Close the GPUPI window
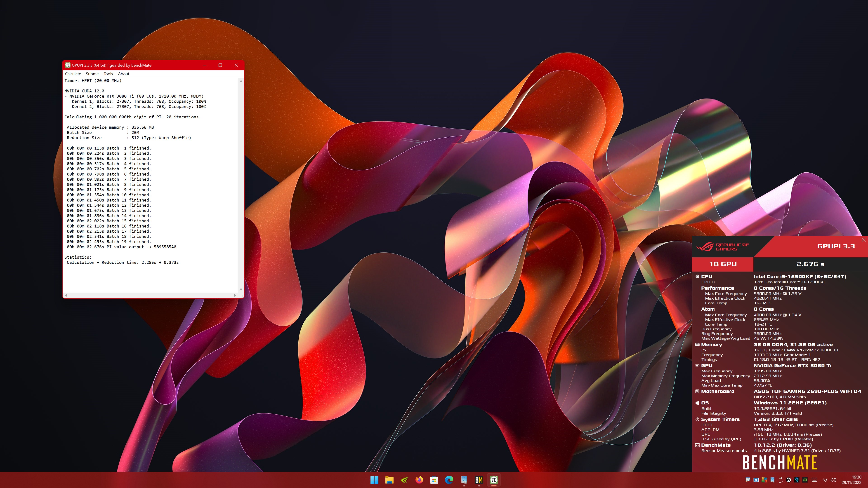Screen dimensions: 868x488 pyautogui.click(x=236, y=65)
